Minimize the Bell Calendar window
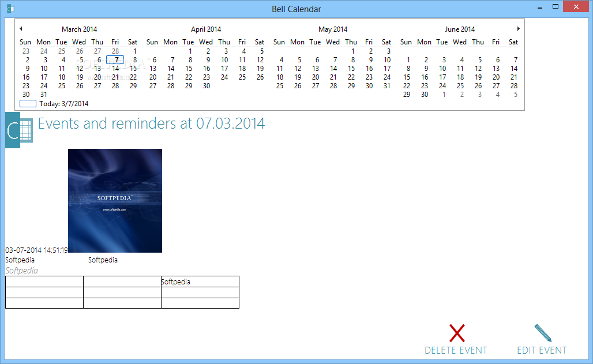The image size is (593, 364). [540, 7]
